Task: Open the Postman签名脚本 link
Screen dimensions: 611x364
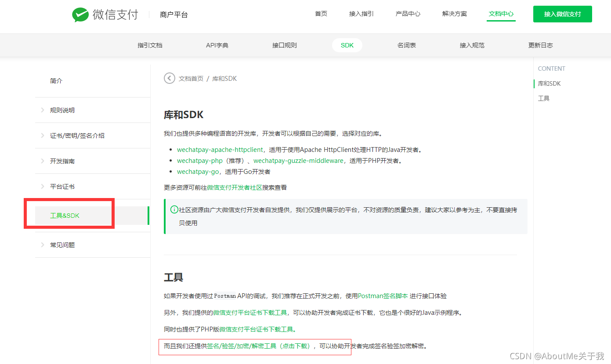Action: tap(383, 296)
